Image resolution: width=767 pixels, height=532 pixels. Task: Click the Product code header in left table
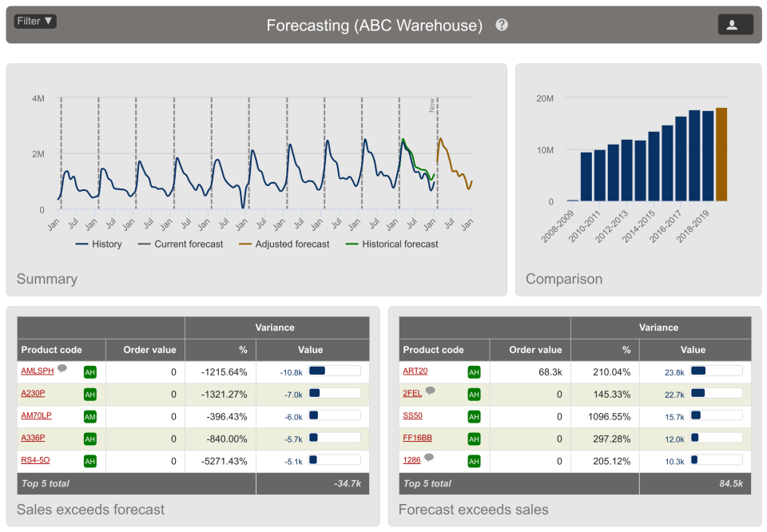51,350
